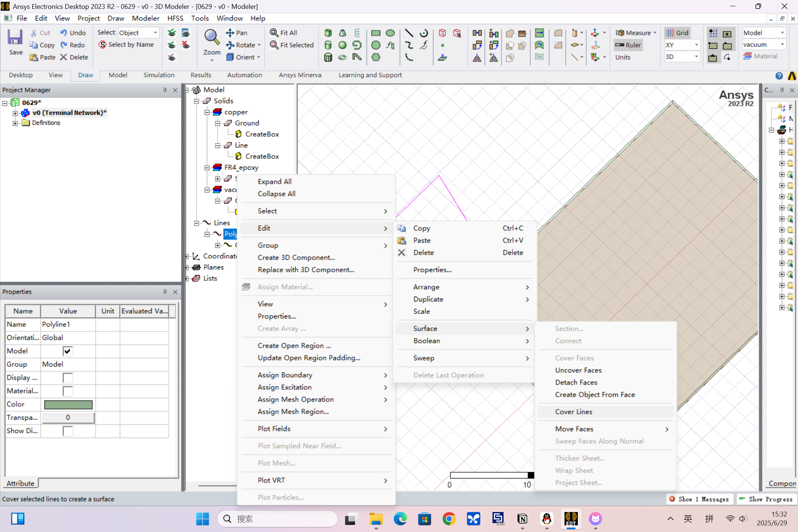Click the green Color swatch
The image size is (798, 532).
tap(68, 405)
